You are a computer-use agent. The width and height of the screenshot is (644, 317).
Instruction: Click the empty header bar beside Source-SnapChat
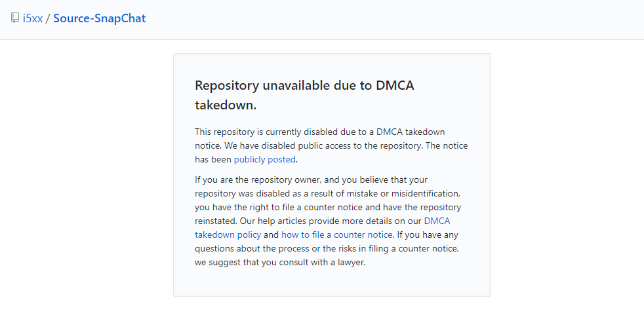tap(394, 18)
